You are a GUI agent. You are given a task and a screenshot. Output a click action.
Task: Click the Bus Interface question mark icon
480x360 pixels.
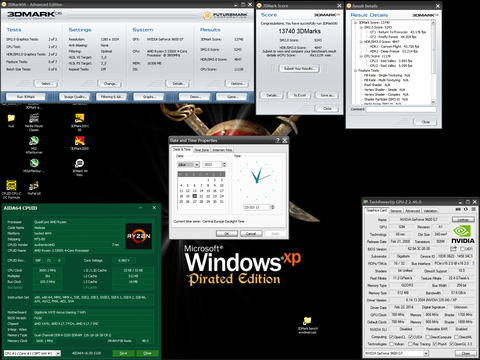473,263
